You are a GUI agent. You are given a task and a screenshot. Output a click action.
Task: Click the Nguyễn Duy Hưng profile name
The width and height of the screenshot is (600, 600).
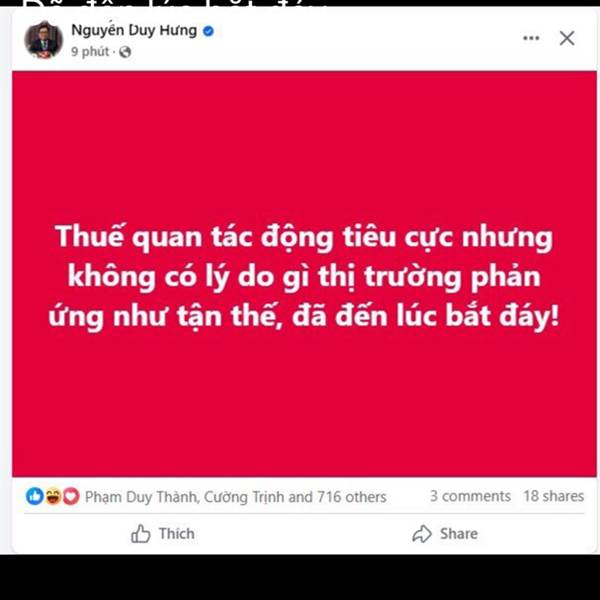pyautogui.click(x=134, y=30)
